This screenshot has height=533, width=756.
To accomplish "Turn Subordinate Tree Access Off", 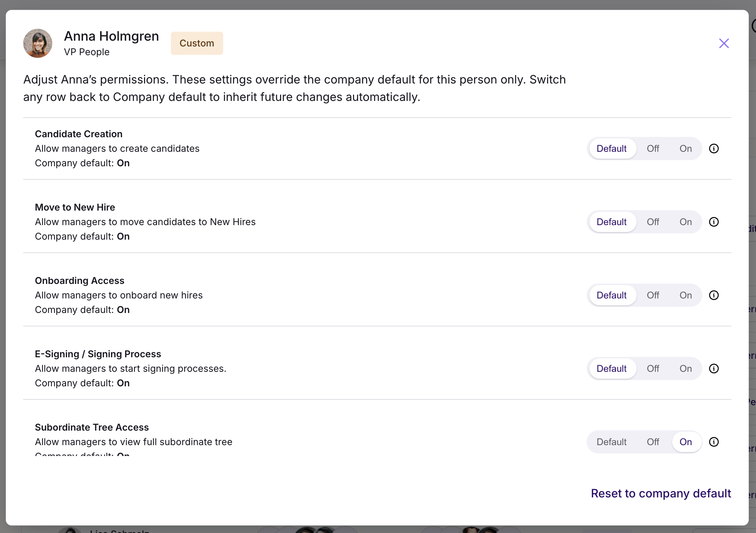I will 653,442.
